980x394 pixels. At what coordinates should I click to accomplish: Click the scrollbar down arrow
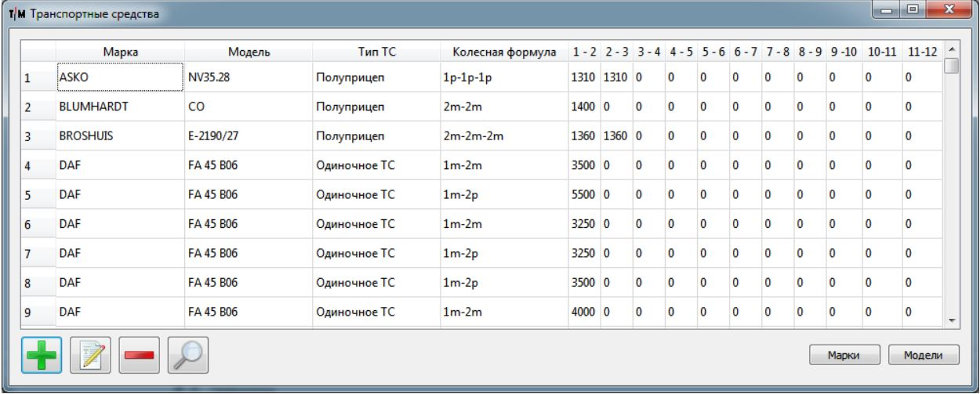click(x=951, y=320)
